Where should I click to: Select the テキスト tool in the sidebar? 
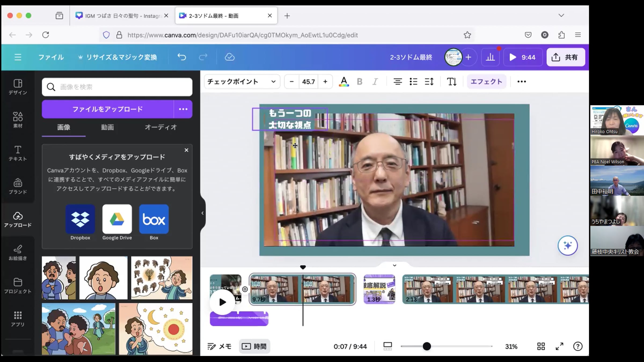(18, 153)
